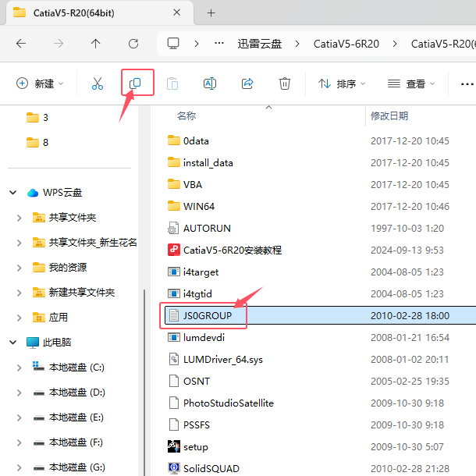Open the 排序 sort dropdown
The image size is (476, 476).
pos(342,83)
